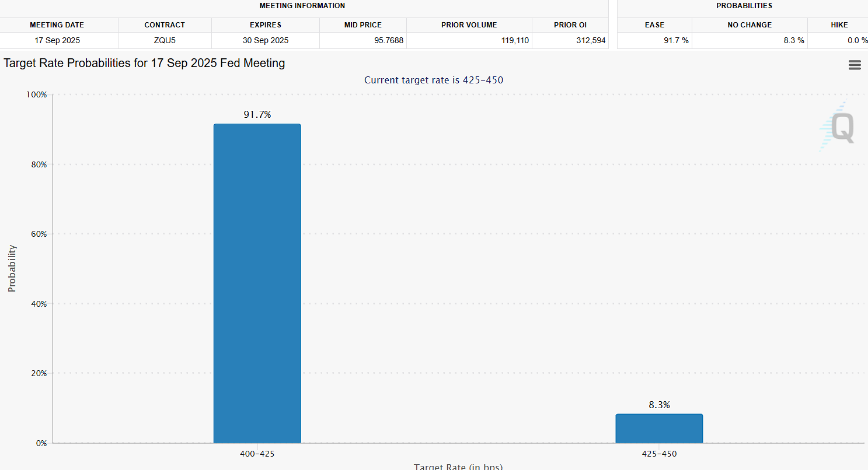Viewport: 868px width, 470px height.
Task: Click the 425-450 target rate bar
Action: pyautogui.click(x=659, y=429)
